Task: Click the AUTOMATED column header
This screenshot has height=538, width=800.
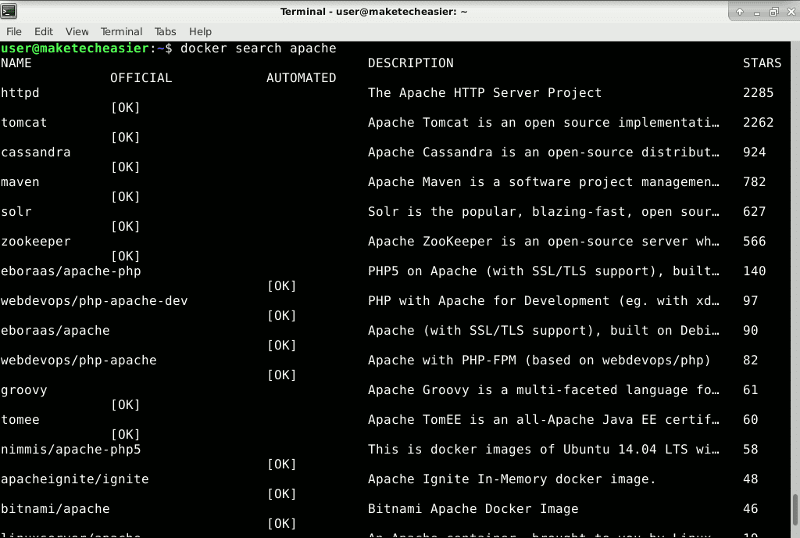Action: 301,78
